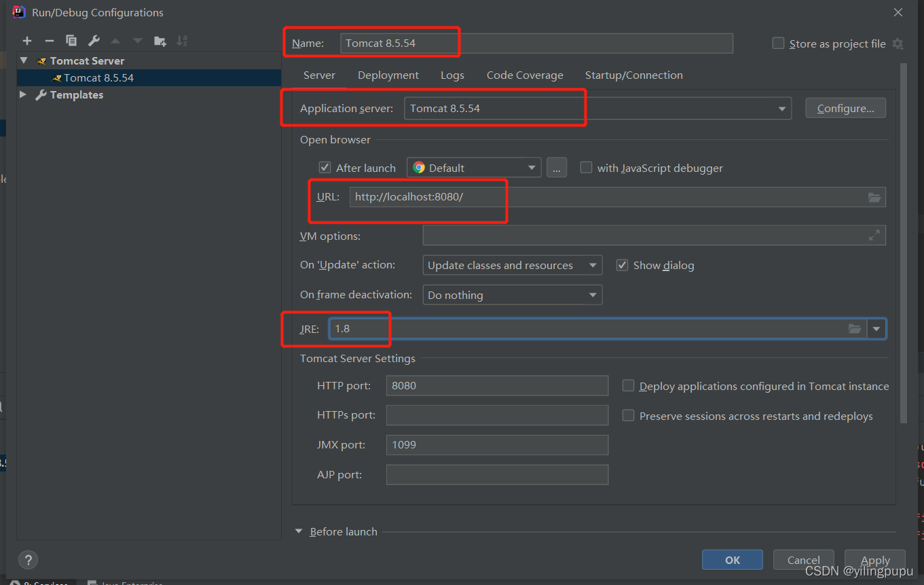Browse for a JRE with the folder icon
Viewport: 924px width, 585px height.
pyautogui.click(x=855, y=329)
